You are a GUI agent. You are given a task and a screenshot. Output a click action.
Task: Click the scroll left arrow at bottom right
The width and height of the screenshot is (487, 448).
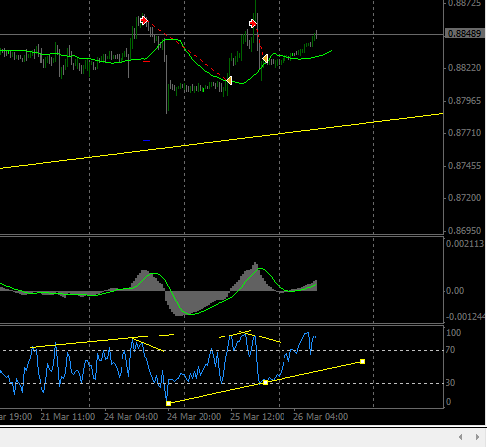pyautogui.click(x=461, y=437)
